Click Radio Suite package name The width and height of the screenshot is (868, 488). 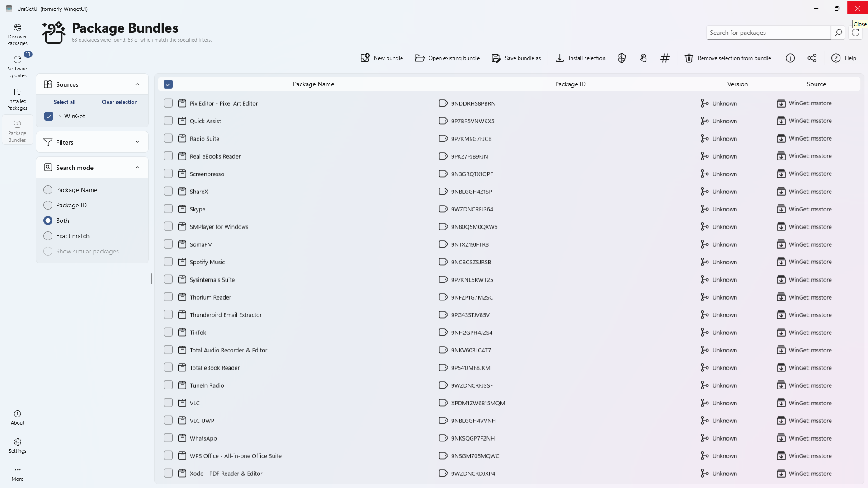coord(204,139)
